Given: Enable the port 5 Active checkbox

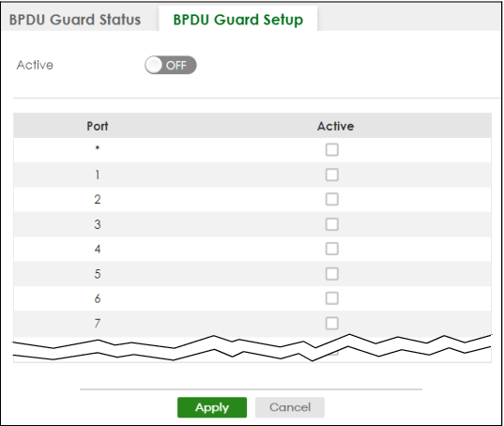Looking at the screenshot, I should click(x=331, y=274).
